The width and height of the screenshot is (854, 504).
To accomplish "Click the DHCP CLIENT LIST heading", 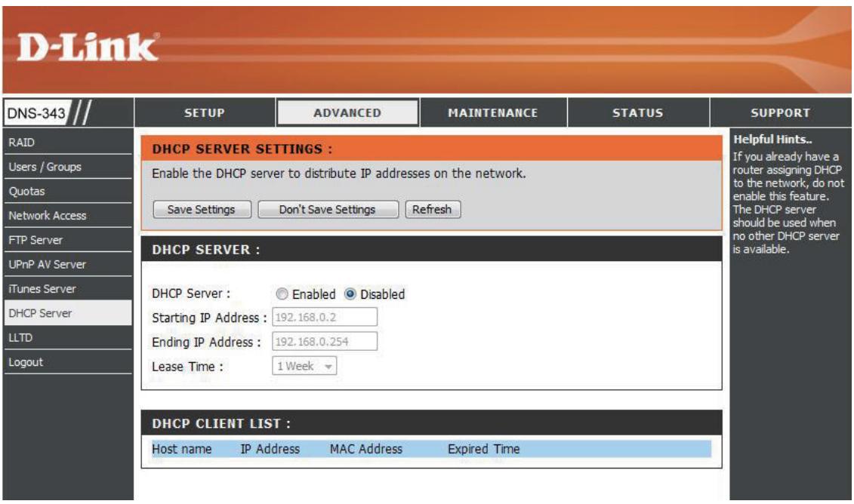I will (x=221, y=424).
